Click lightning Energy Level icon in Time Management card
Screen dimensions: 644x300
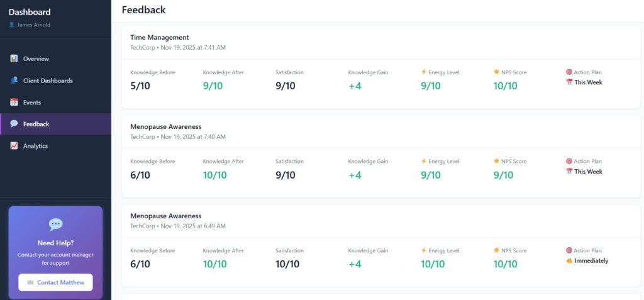point(423,72)
